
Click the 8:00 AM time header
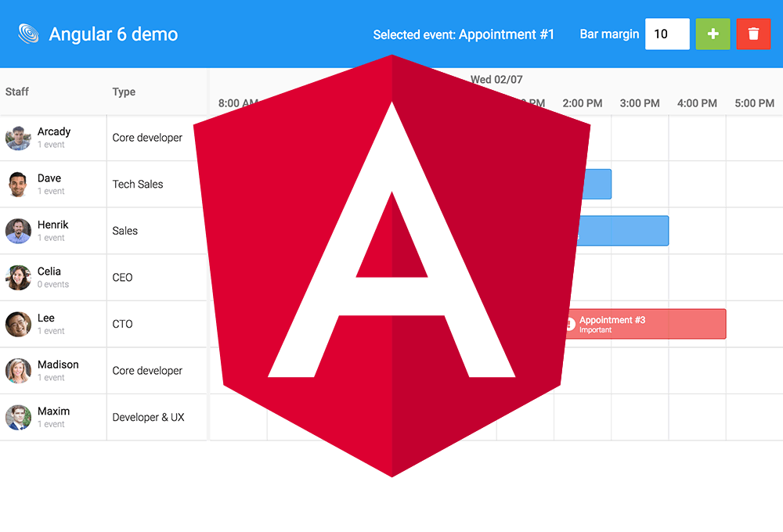[x=238, y=103]
